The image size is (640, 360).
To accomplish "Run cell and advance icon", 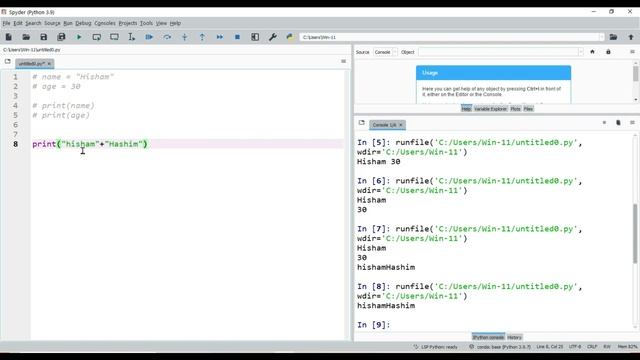I will coord(114,37).
